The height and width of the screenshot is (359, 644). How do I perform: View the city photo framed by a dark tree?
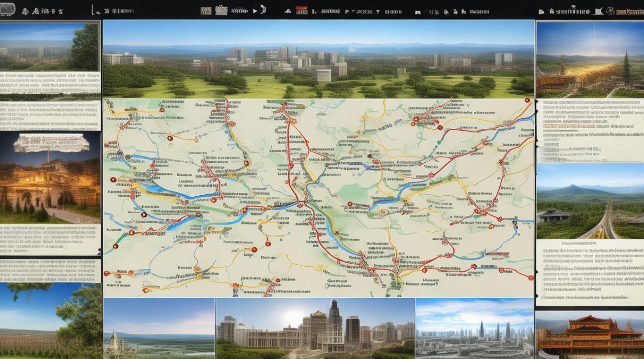[x=50, y=47]
